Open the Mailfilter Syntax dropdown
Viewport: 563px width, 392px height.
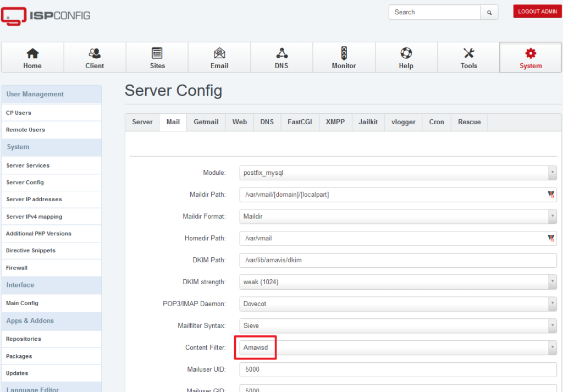pos(398,325)
